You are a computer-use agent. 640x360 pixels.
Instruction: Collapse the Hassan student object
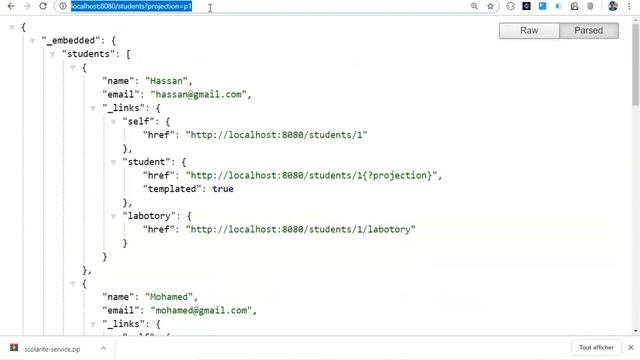click(x=73, y=68)
